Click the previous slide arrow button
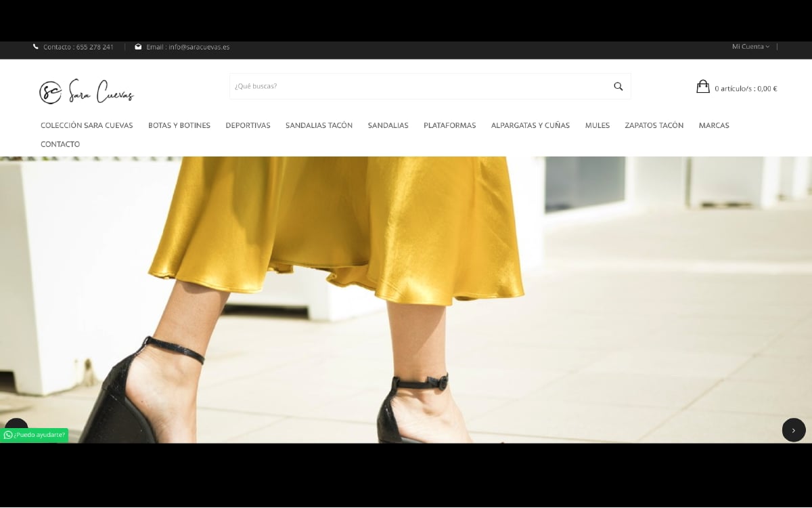This screenshot has height=508, width=812. 16,425
